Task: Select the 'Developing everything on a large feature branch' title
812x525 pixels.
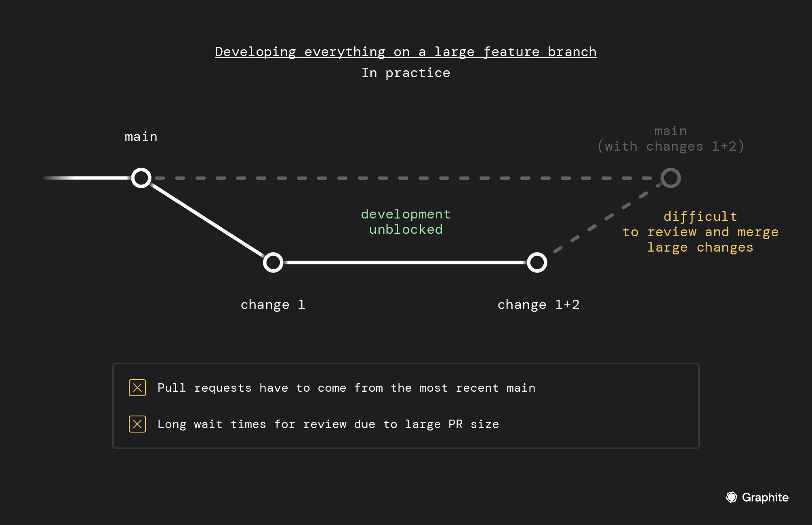Action: tap(406, 52)
